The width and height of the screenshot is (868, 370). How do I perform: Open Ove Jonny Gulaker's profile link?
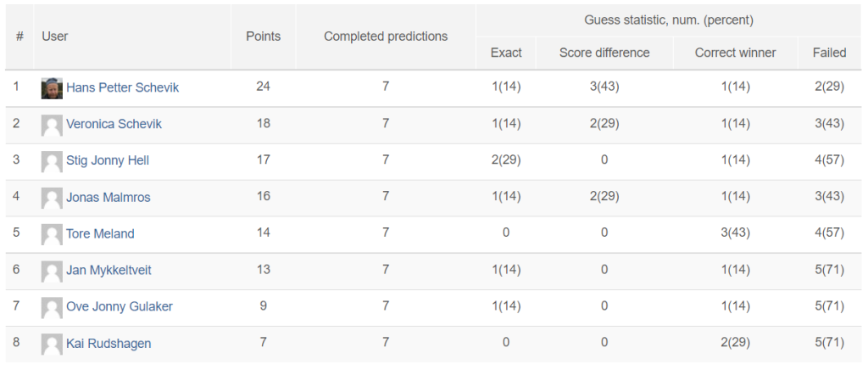(120, 307)
